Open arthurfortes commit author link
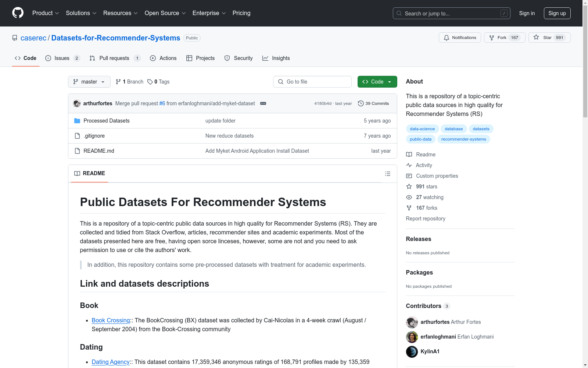Viewport: 588px width, 368px height. 98,103
